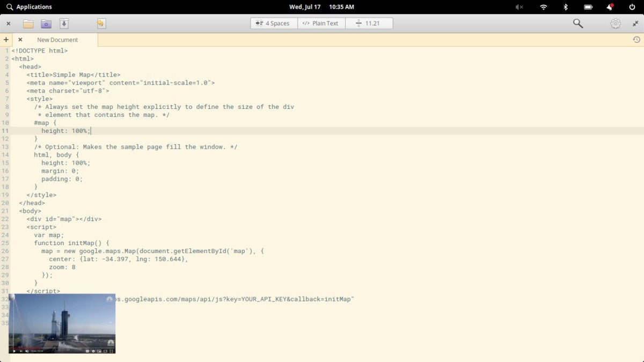The height and width of the screenshot is (362, 644).
Task: Click the purple project folder icon
Action: click(x=46, y=24)
